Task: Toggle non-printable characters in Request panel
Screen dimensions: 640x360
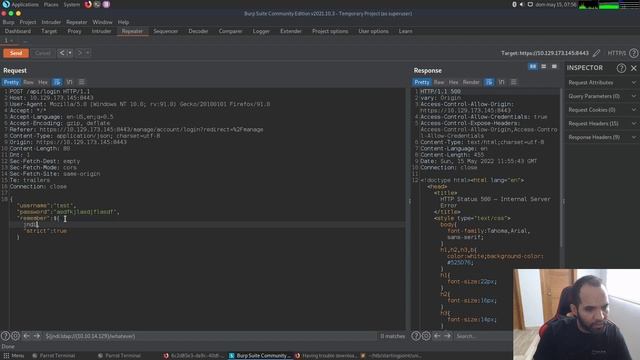Action: point(58,82)
